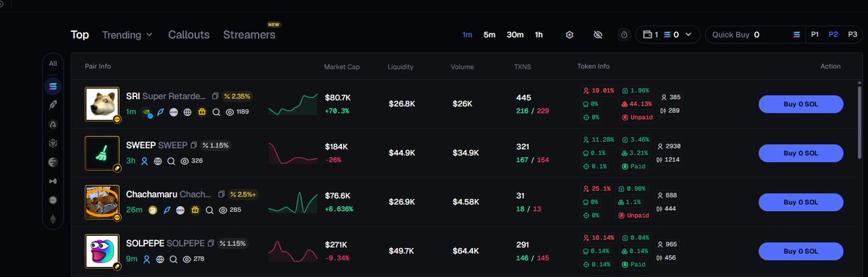The image size is (868, 277).
Task: Switch timeframe to 30m
Action: point(515,35)
